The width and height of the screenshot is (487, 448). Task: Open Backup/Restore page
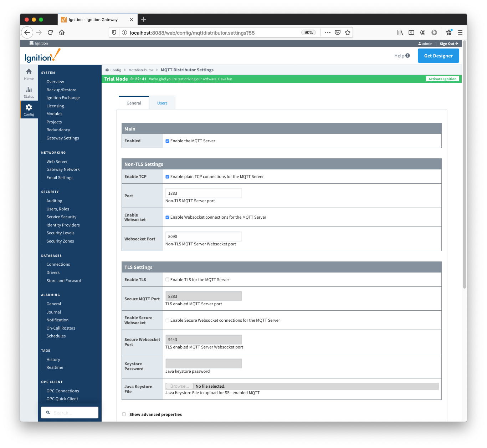(61, 90)
